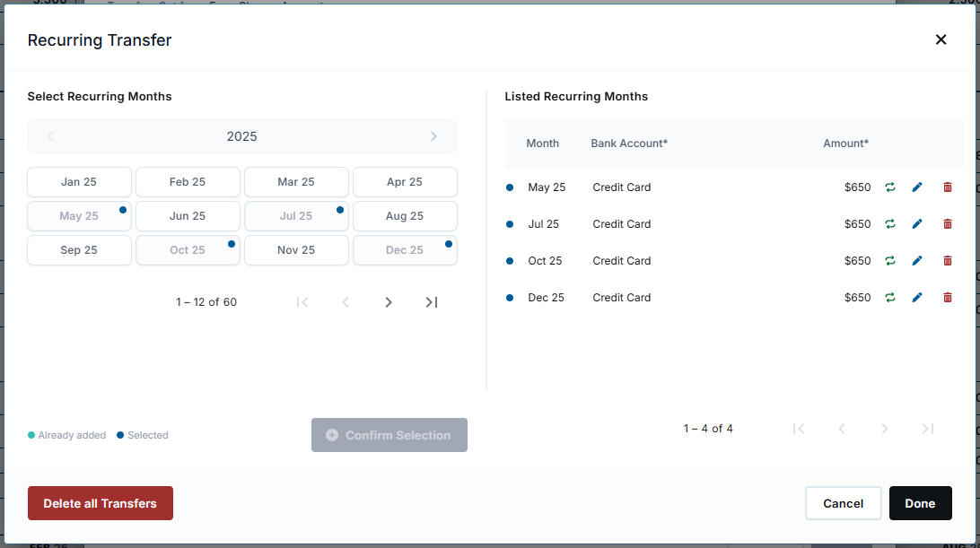The image size is (980, 548).
Task: Click the Done button
Action: [x=920, y=503]
